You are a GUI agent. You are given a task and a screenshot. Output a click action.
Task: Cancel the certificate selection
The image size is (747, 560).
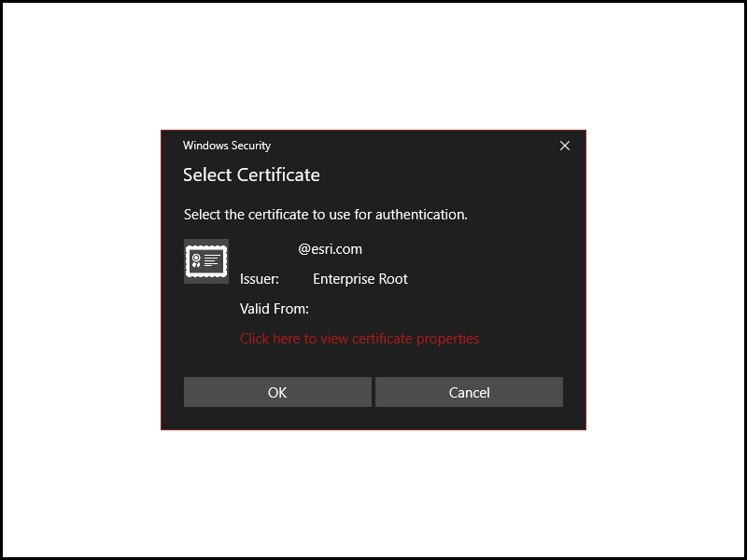pyautogui.click(x=470, y=392)
